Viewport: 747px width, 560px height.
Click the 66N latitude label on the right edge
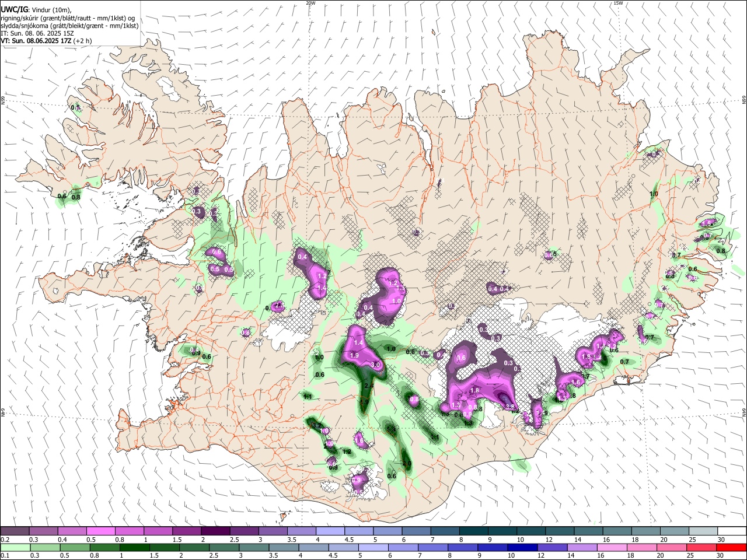click(743, 100)
